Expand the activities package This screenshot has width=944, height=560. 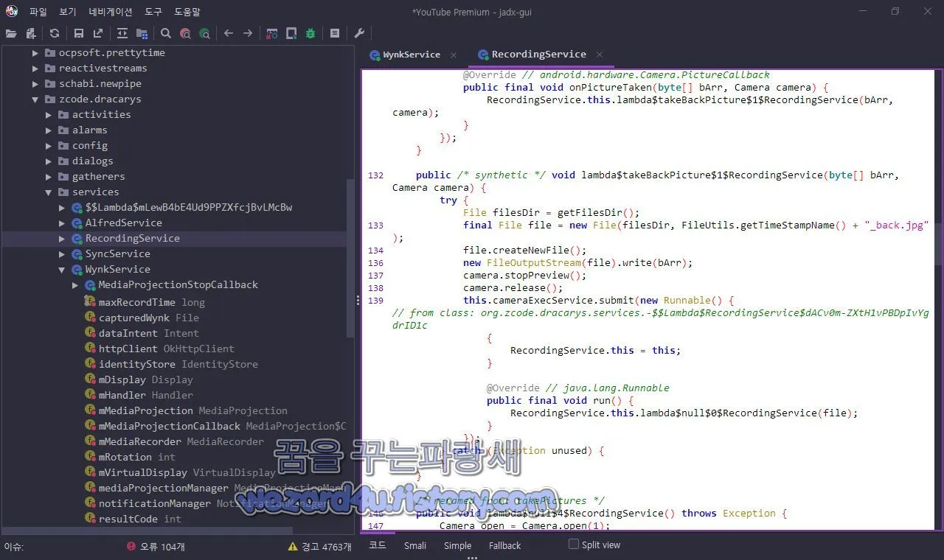[49, 115]
